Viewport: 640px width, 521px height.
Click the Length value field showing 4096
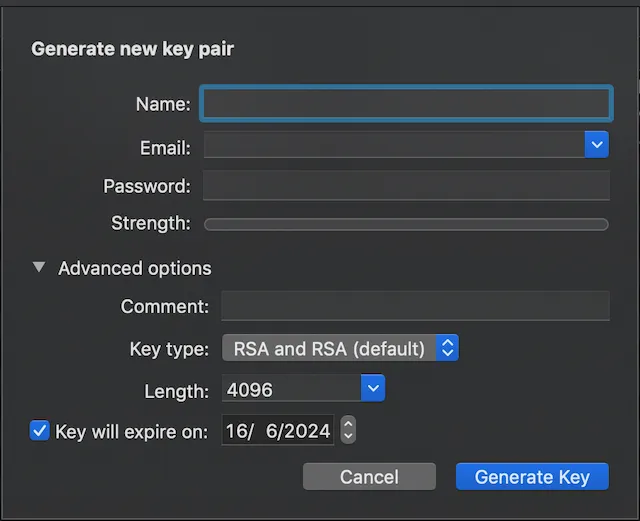[x=290, y=389]
